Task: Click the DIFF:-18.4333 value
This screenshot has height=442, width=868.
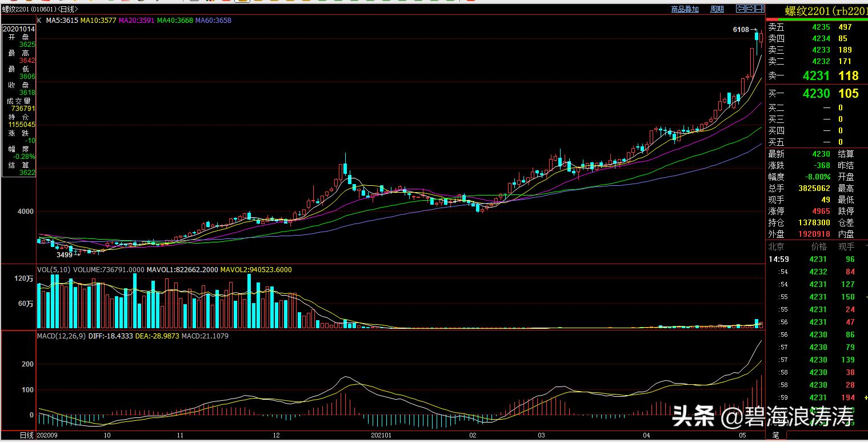Action: 110,336
